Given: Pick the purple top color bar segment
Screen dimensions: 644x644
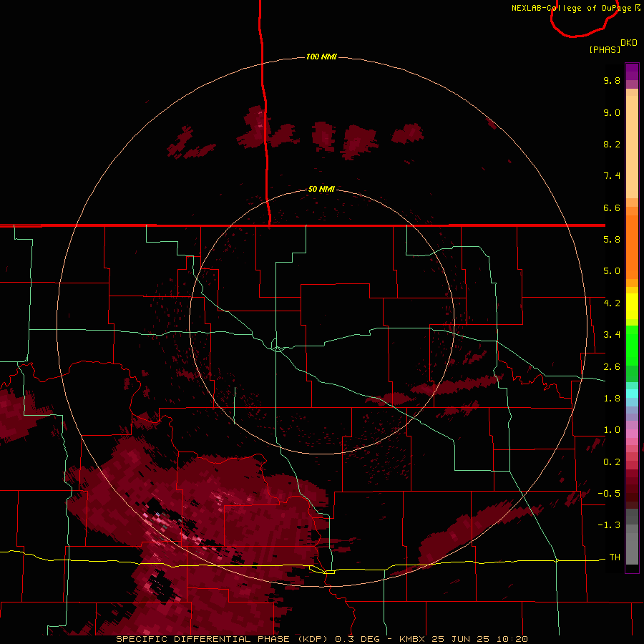Looking at the screenshot, I should (632, 72).
